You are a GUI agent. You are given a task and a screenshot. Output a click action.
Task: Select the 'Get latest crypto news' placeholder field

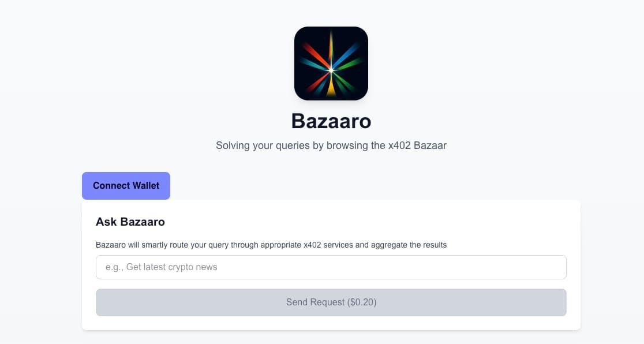[331, 267]
